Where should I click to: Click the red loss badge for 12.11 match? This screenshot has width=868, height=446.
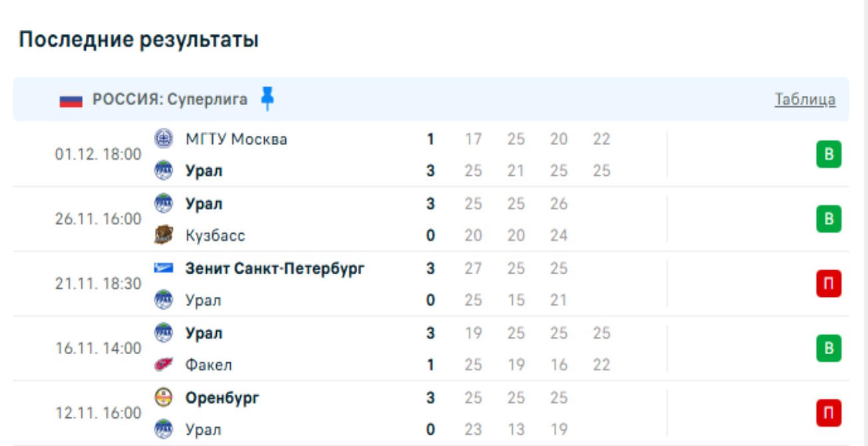pos(829,413)
